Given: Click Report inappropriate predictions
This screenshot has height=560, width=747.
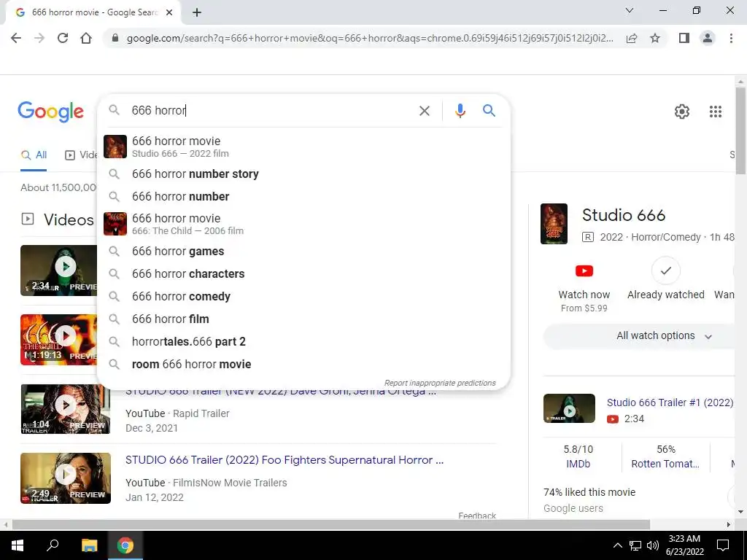Looking at the screenshot, I should [440, 383].
